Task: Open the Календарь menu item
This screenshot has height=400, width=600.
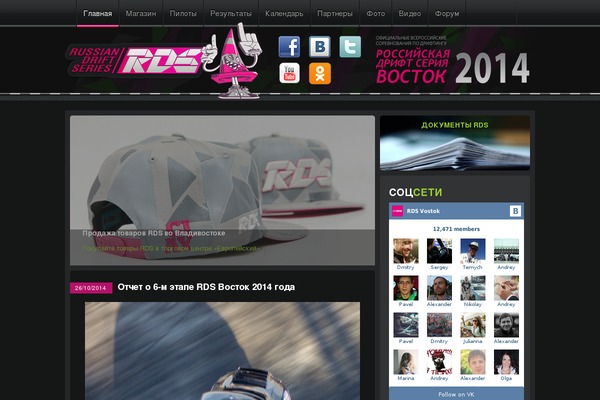Action: [x=284, y=13]
